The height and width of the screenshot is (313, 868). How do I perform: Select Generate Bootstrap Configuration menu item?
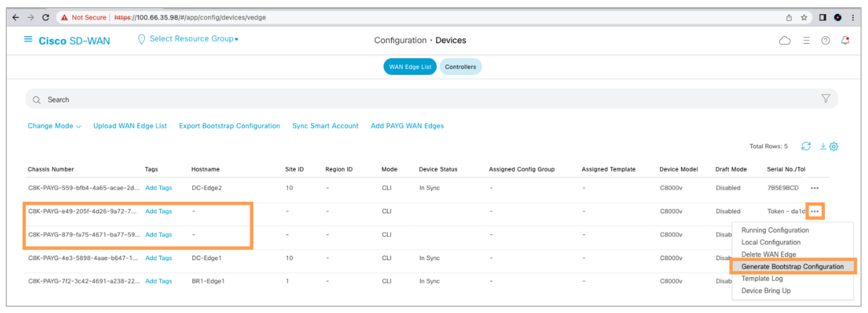792,267
